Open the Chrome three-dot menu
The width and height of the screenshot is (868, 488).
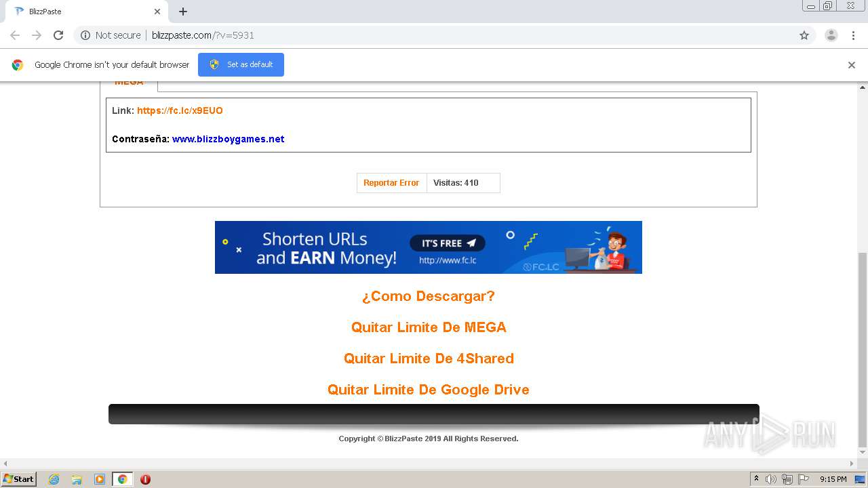click(x=854, y=35)
